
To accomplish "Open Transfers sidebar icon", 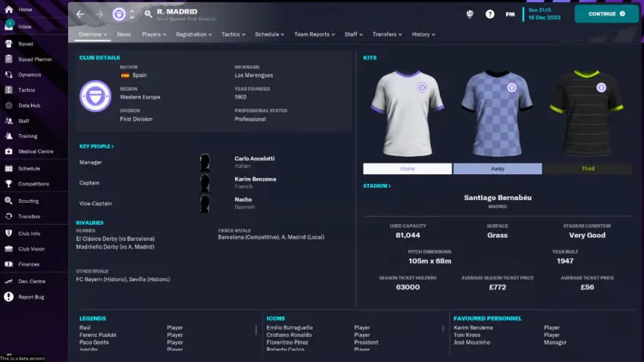I will [x=8, y=217].
